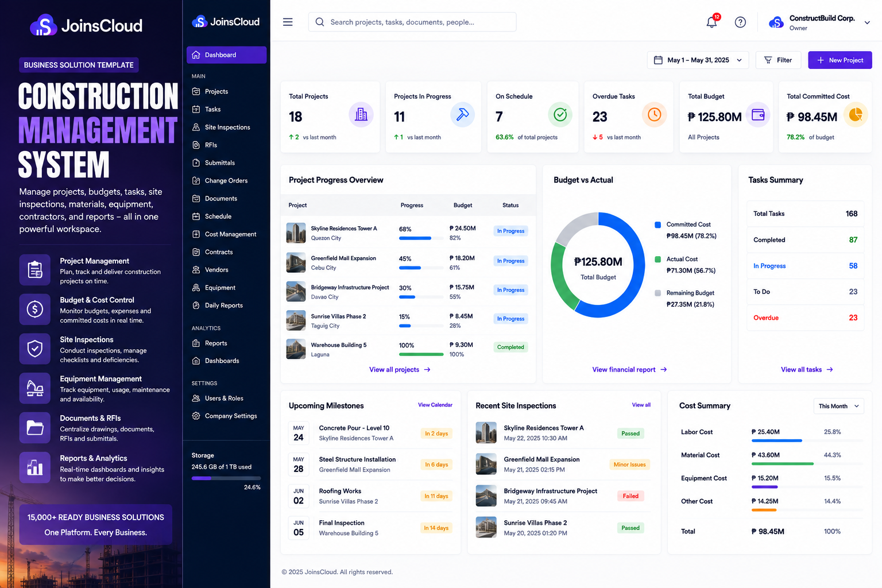
Task: Click the On Schedule checkmark icon
Action: click(560, 115)
